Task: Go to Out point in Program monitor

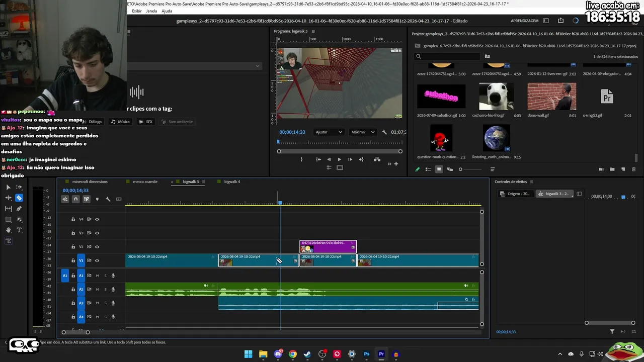Action: [361, 159]
